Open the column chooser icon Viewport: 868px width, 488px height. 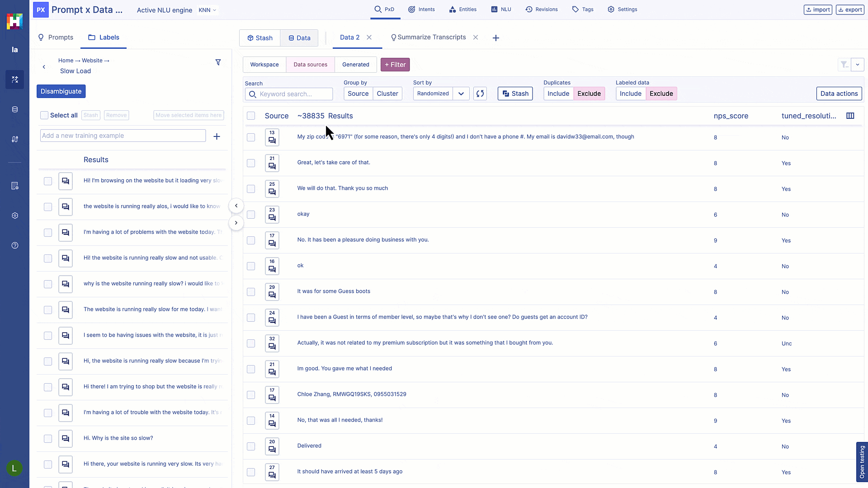coord(850,116)
